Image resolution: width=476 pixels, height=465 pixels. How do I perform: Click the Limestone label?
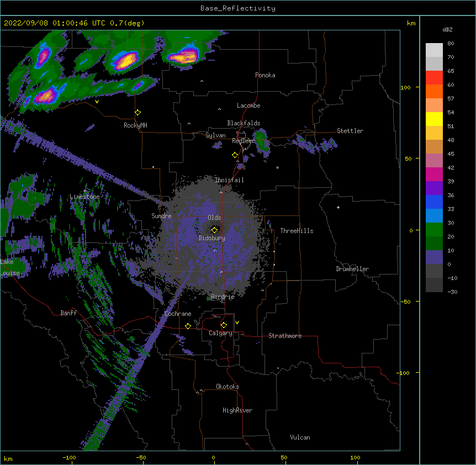84,197
